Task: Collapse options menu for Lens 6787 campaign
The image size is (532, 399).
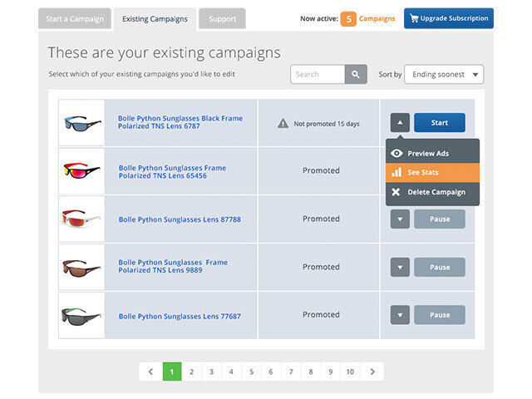Action: click(x=400, y=122)
